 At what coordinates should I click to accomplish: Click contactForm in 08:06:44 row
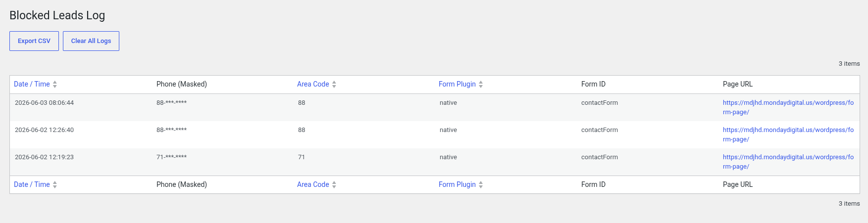click(x=600, y=103)
